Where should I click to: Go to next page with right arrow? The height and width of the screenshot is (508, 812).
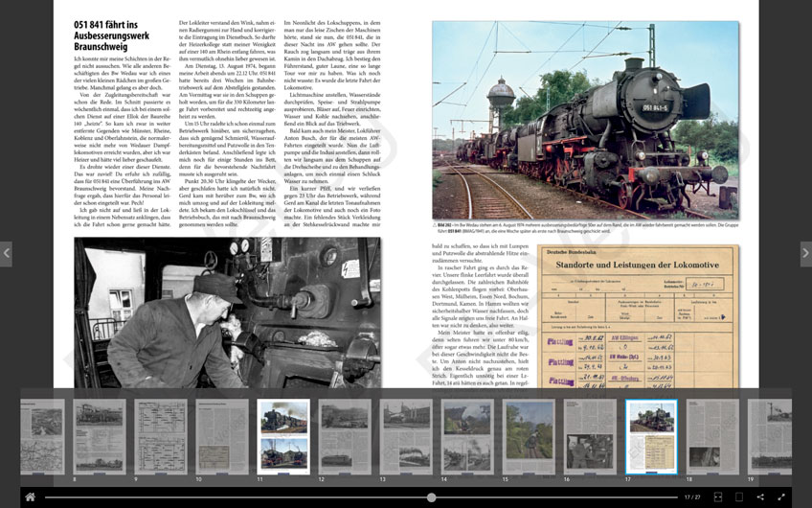[x=806, y=253]
